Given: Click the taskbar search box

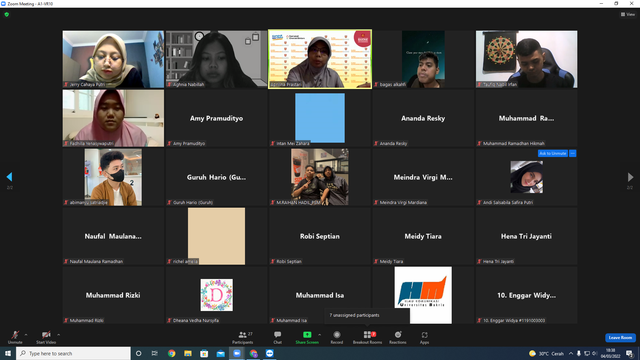Looking at the screenshot, I should click(73, 353).
